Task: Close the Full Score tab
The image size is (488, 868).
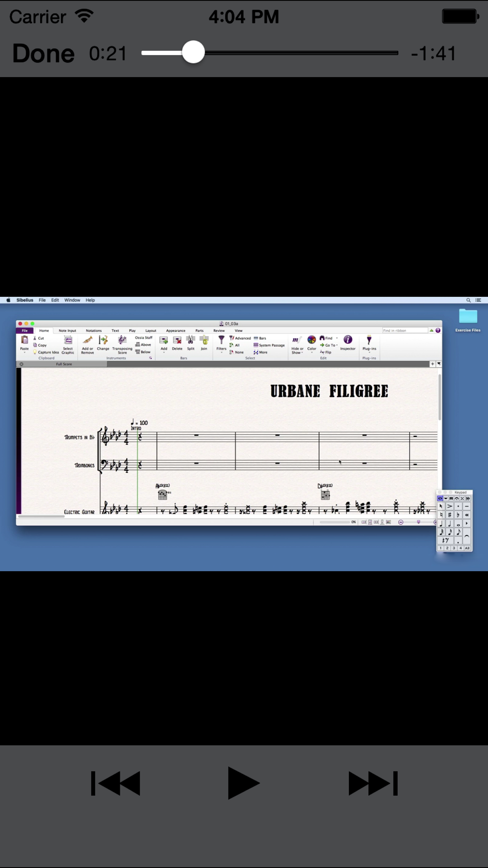Action: coord(21,364)
